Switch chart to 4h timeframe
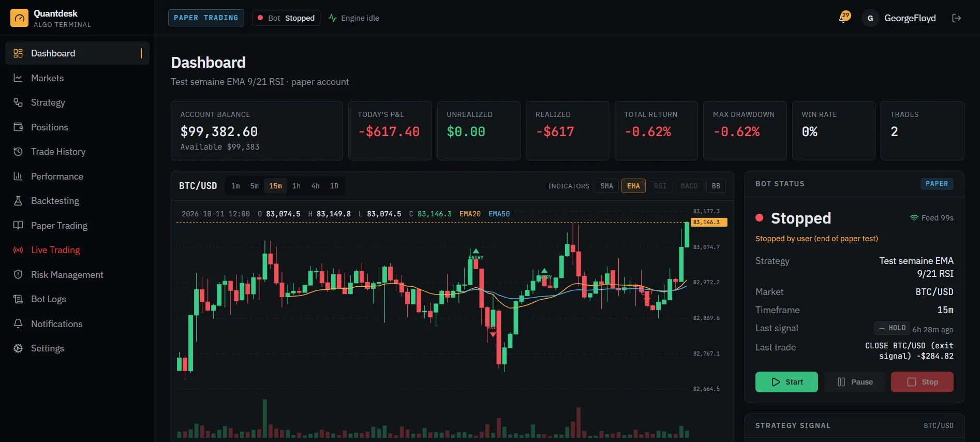 click(315, 186)
